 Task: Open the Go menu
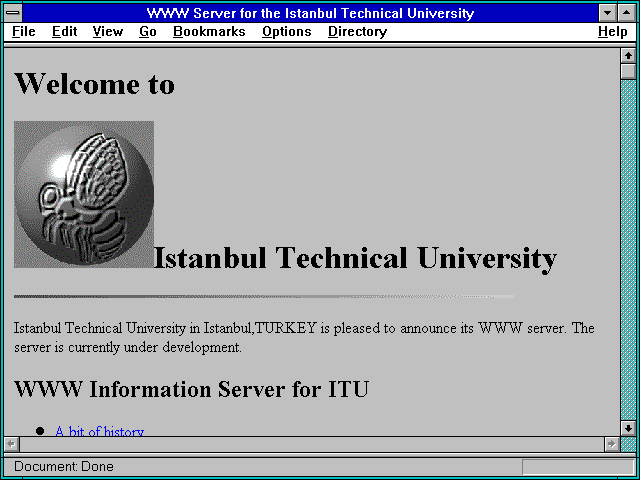(148, 32)
